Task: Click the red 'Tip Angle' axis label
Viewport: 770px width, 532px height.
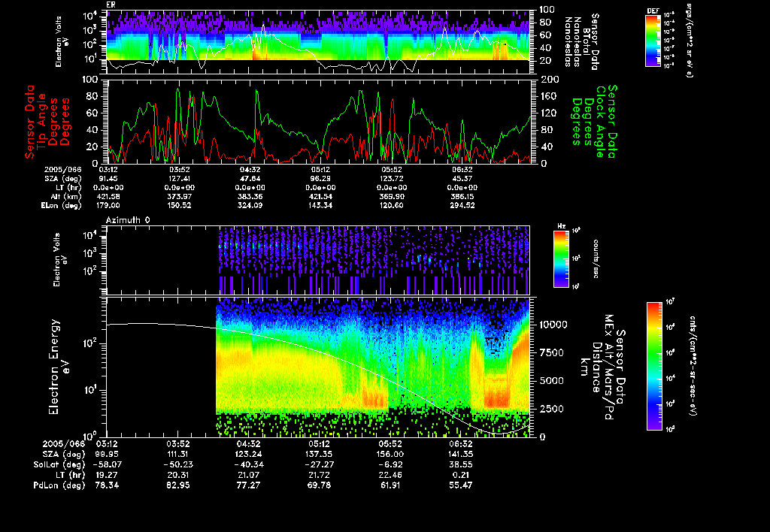Action: (x=42, y=122)
